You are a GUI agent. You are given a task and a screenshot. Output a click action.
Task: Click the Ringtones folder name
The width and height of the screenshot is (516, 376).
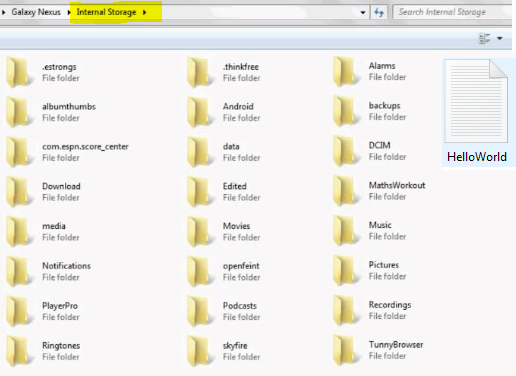(x=61, y=346)
